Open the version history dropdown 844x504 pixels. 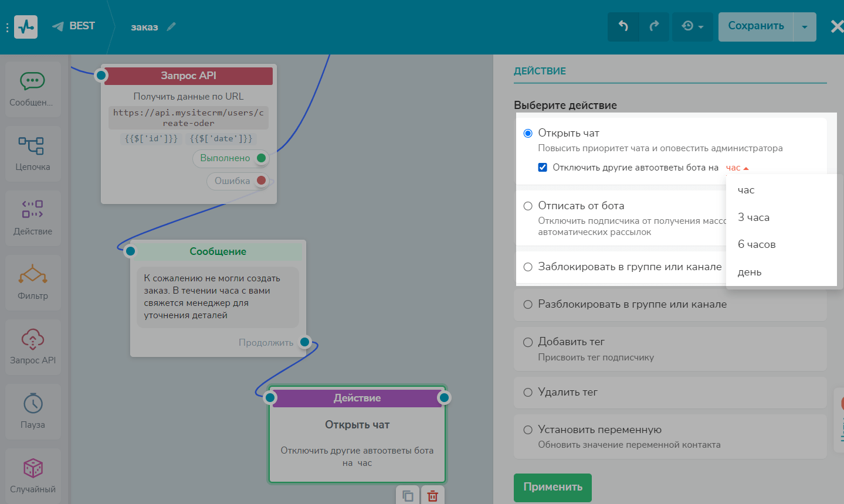693,26
